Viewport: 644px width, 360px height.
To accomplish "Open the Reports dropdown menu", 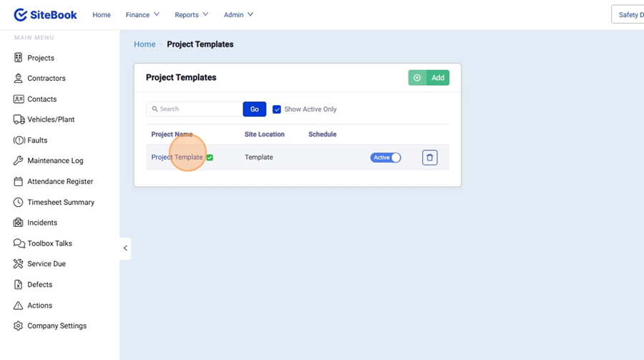I will point(191,14).
